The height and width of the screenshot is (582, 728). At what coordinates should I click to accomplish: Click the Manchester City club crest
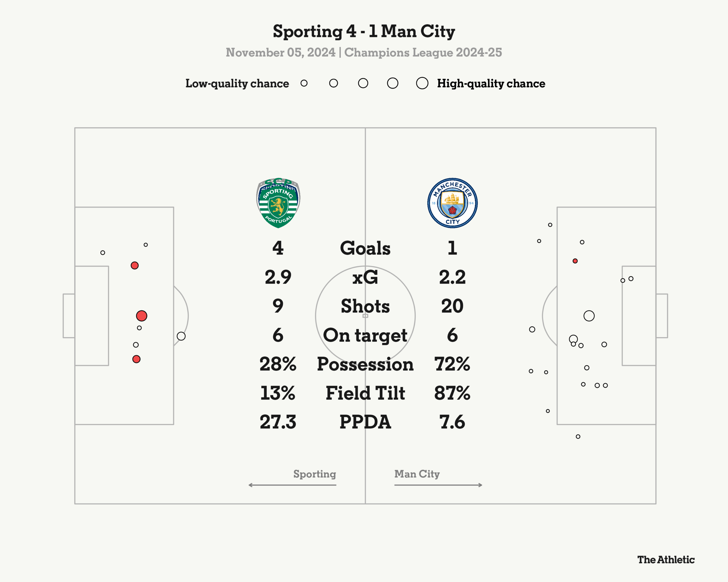pyautogui.click(x=452, y=203)
